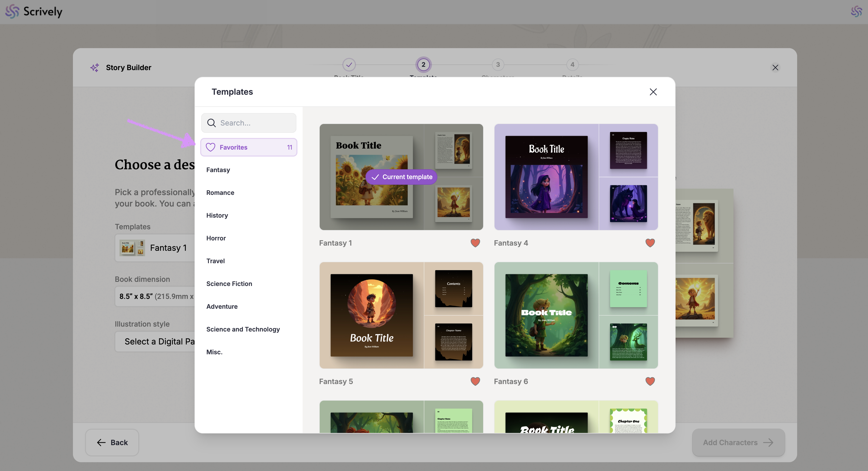
Task: Expand the Illustration style selector
Action: click(155, 342)
